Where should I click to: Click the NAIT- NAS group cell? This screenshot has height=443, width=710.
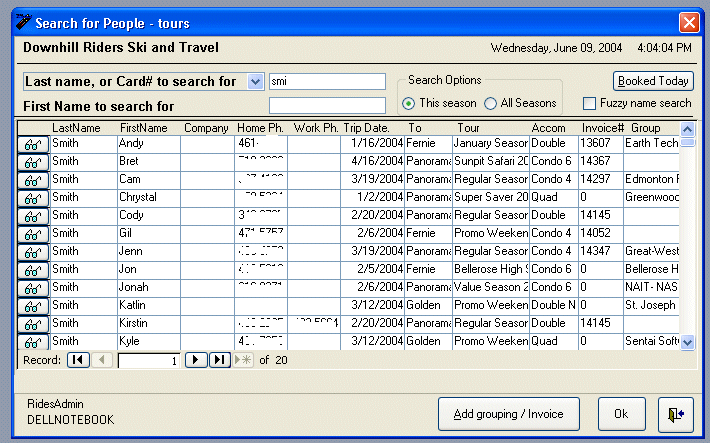click(651, 288)
